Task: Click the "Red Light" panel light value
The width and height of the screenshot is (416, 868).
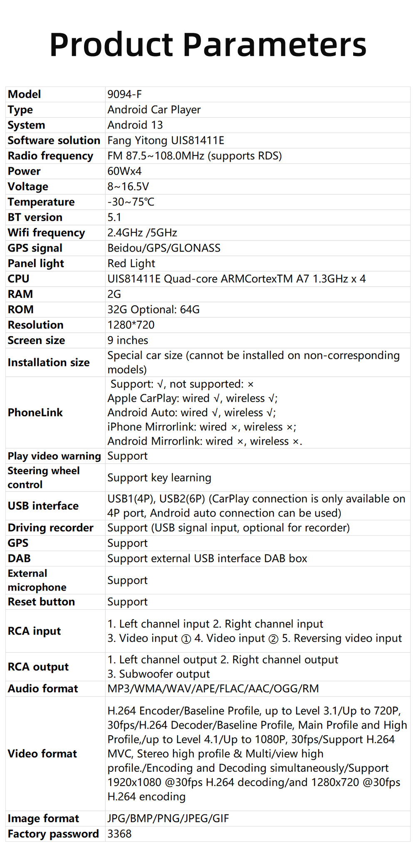Action: (x=131, y=264)
